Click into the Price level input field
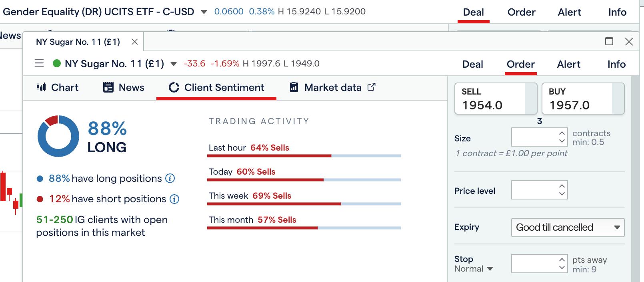This screenshot has height=282, width=644. click(535, 190)
